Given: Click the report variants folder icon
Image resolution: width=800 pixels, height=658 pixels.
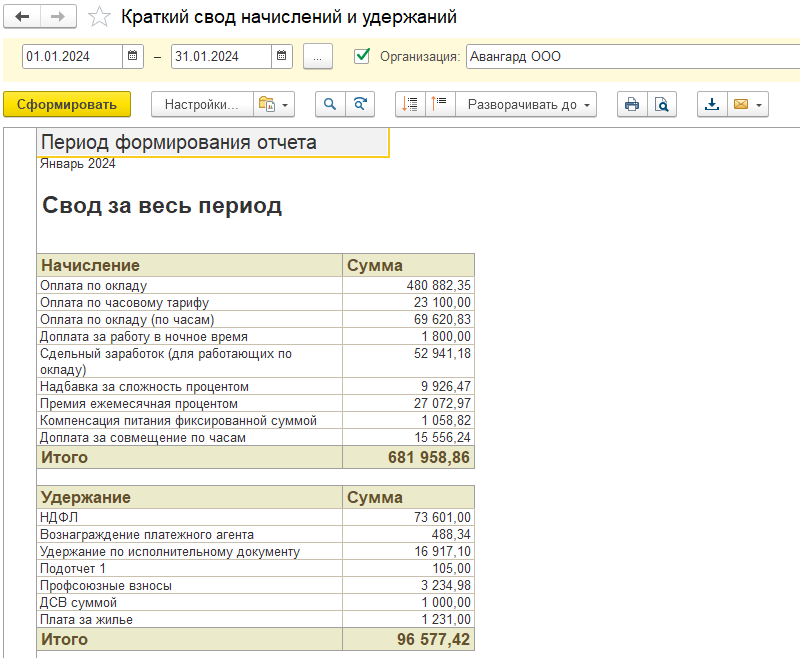Looking at the screenshot, I should point(267,105).
